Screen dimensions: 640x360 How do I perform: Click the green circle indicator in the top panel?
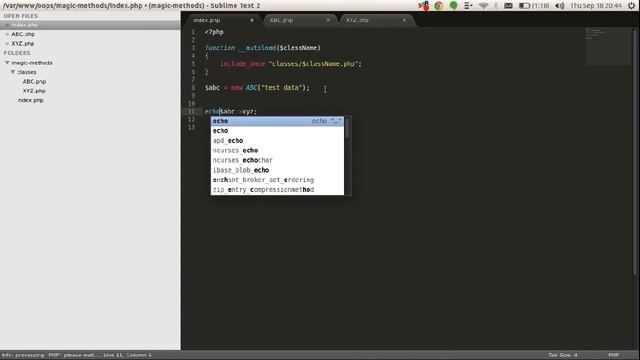click(453, 5)
